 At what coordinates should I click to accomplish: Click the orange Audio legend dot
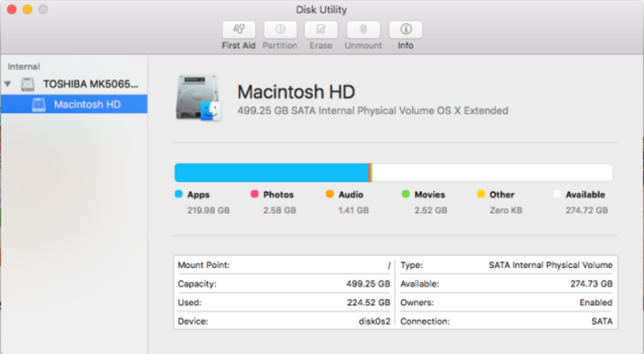click(329, 194)
